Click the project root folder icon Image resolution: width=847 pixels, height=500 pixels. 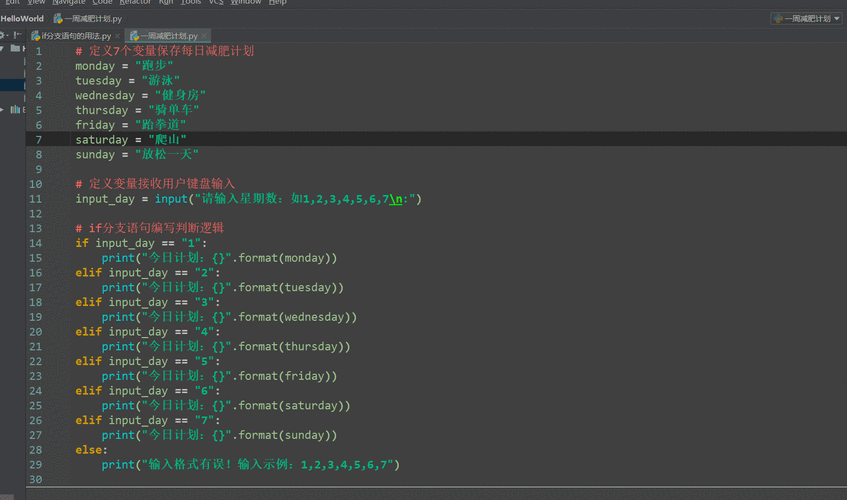tap(15, 49)
